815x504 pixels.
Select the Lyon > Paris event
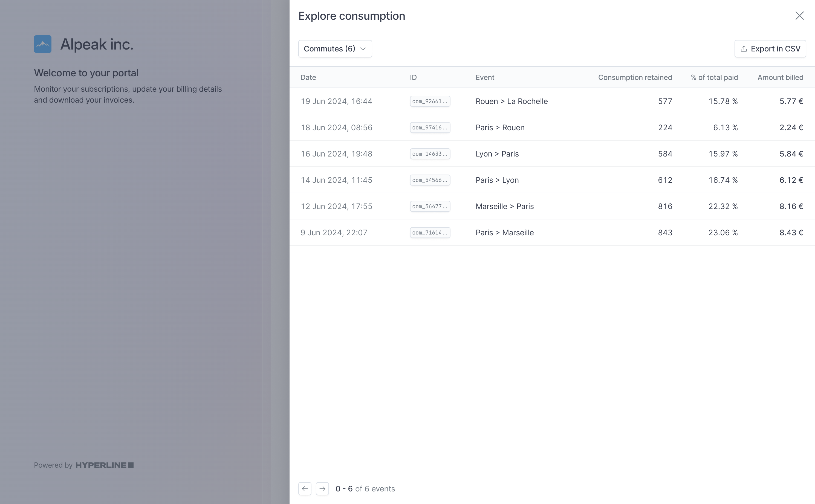tap(497, 154)
